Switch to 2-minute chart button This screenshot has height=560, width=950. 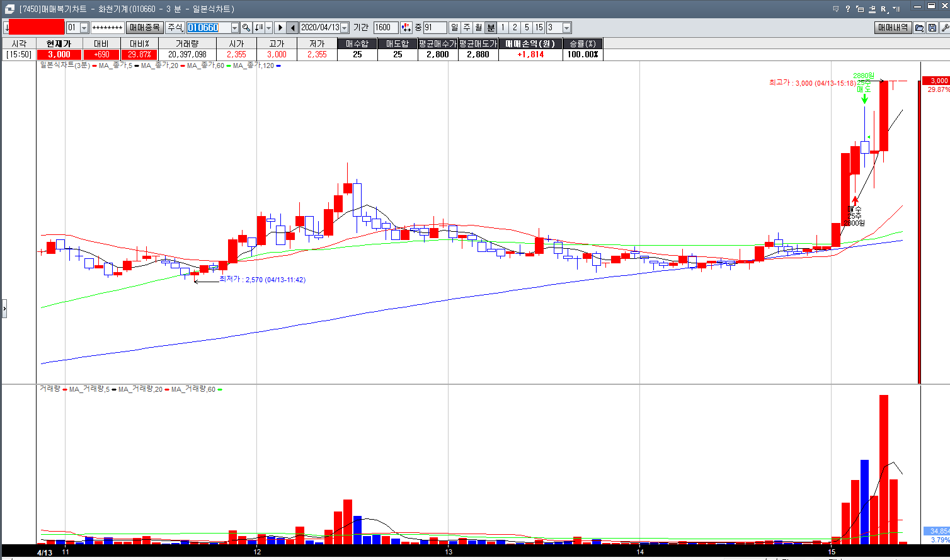(515, 28)
